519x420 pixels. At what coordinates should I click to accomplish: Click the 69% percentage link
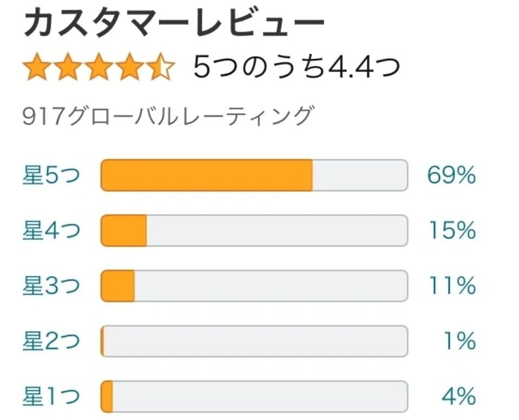pos(451,176)
